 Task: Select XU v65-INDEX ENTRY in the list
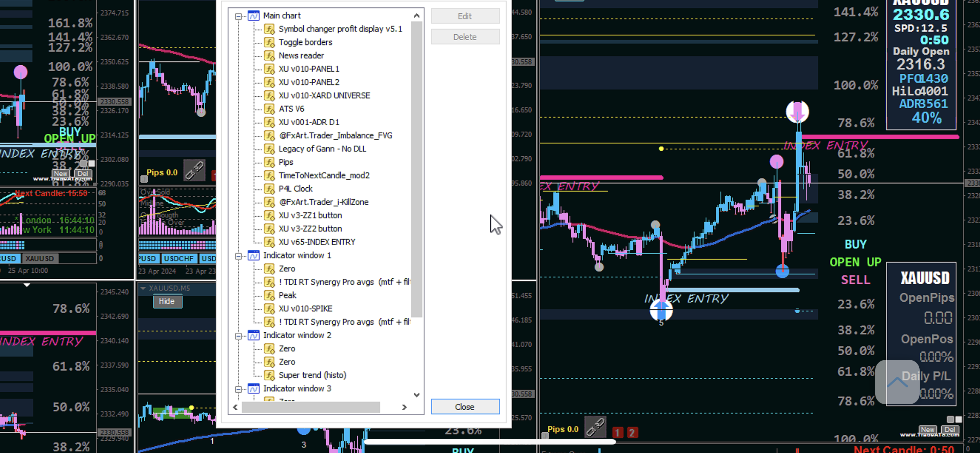click(316, 242)
